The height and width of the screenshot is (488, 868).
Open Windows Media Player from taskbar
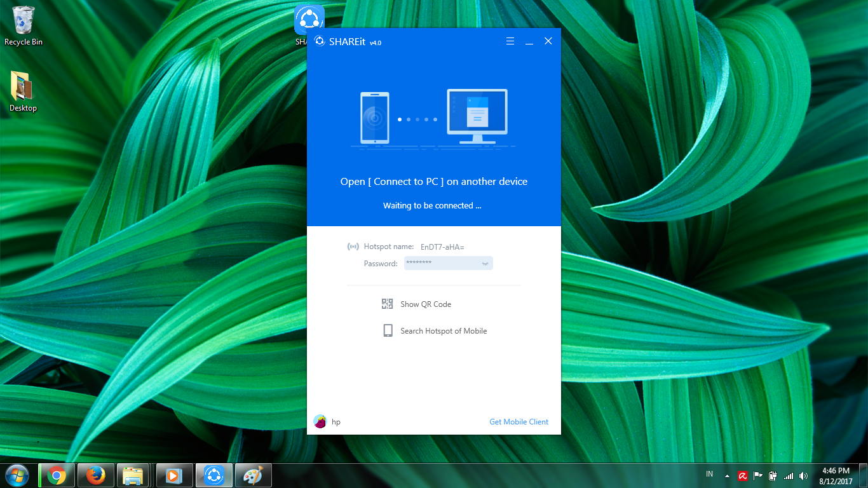tap(173, 475)
